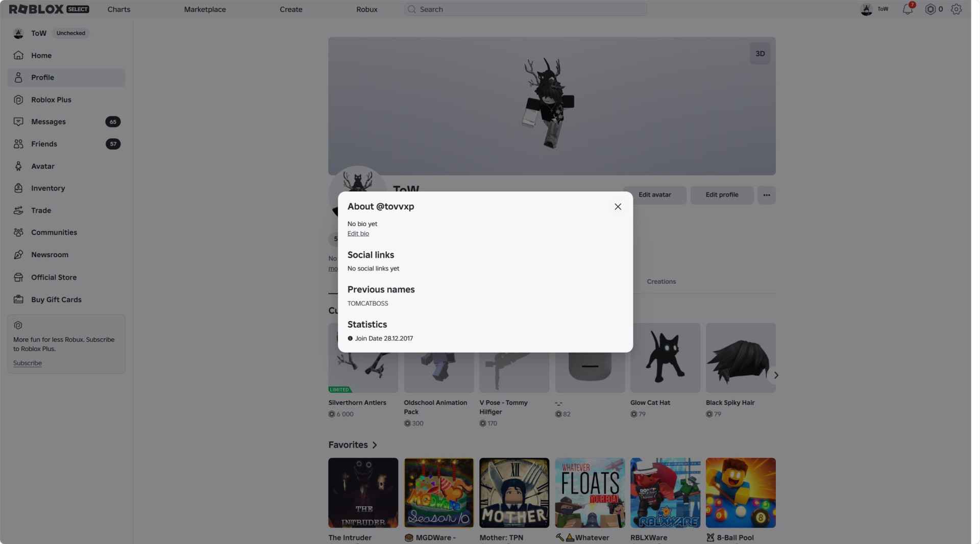Viewport: 980px width, 544px height.
Task: Click the Official Store icon in sidebar
Action: pyautogui.click(x=18, y=277)
